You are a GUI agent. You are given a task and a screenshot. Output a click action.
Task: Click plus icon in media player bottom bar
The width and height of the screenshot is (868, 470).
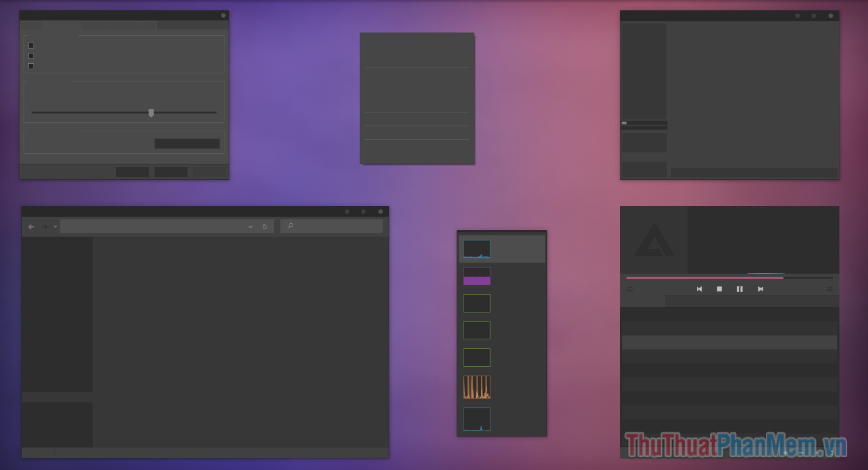pyautogui.click(x=785, y=452)
